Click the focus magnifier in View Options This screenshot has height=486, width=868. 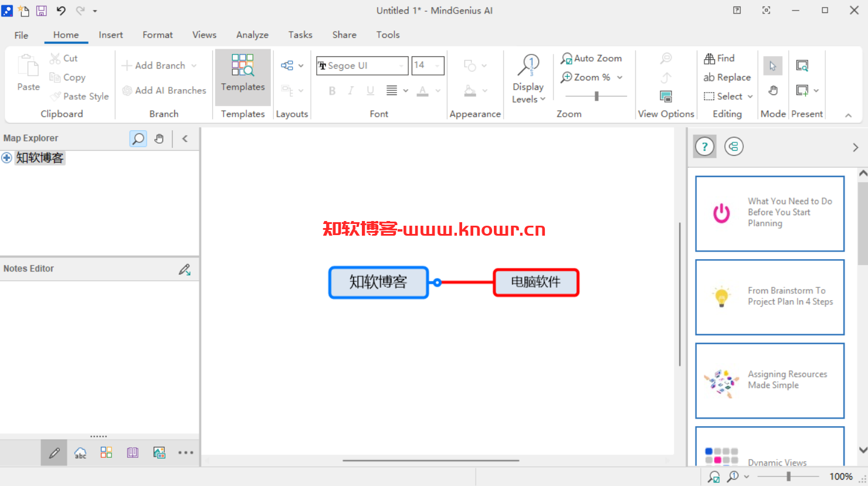pyautogui.click(x=666, y=58)
